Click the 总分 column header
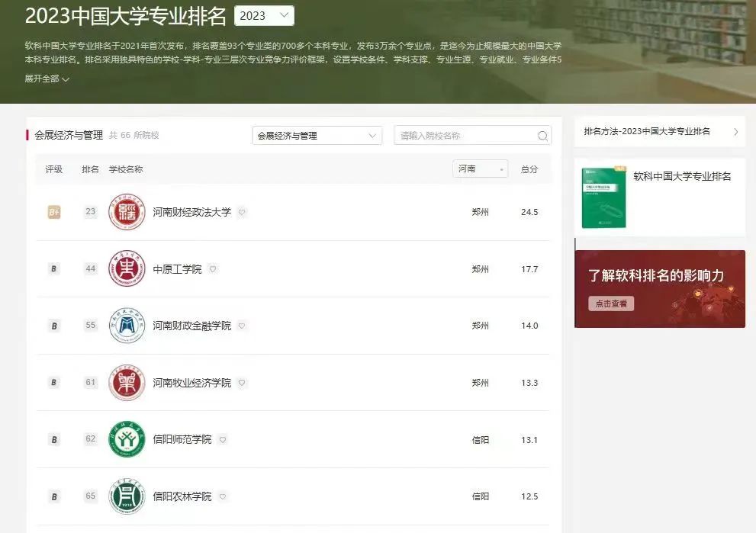This screenshot has height=533, width=756. pos(529,169)
